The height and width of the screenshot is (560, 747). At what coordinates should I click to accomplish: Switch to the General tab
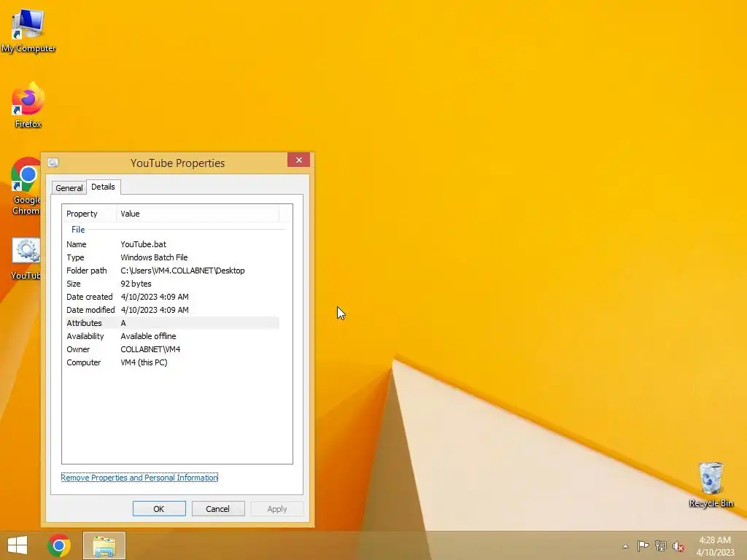point(69,187)
